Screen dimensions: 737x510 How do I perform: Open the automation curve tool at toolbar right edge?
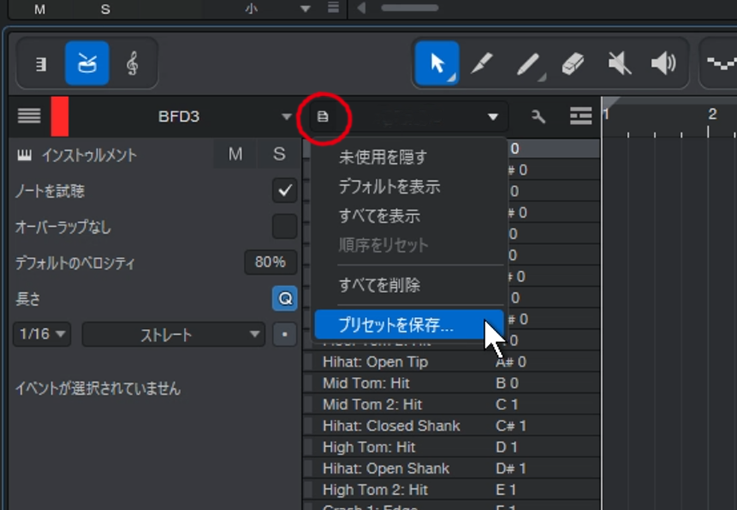click(x=722, y=63)
